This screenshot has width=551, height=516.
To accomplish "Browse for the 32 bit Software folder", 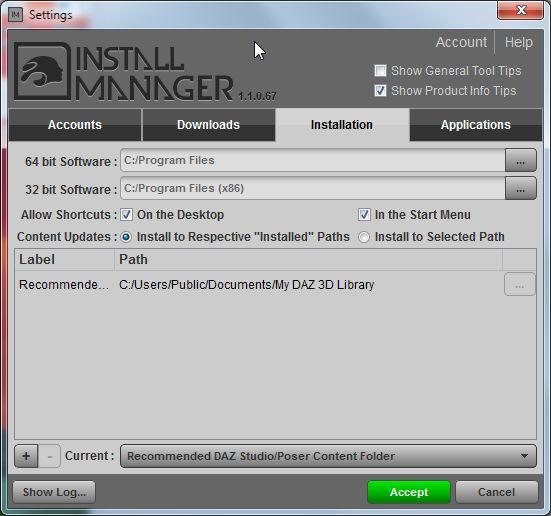I will tap(520, 188).
